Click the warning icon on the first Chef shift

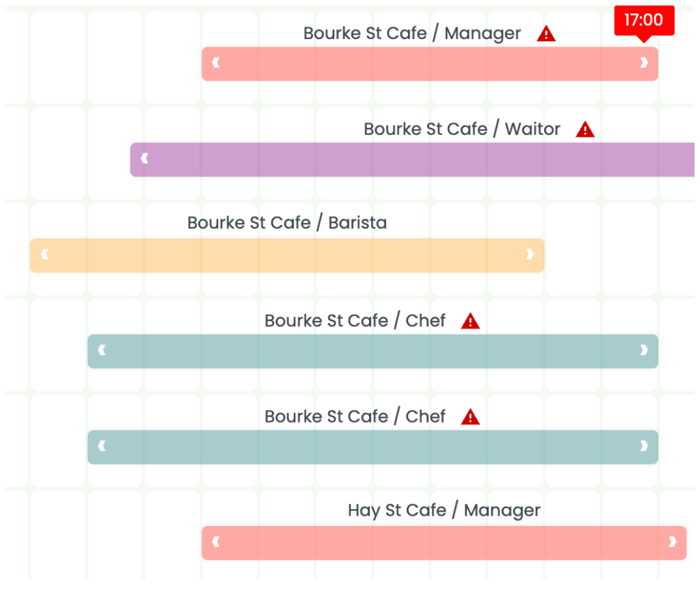pyautogui.click(x=470, y=320)
